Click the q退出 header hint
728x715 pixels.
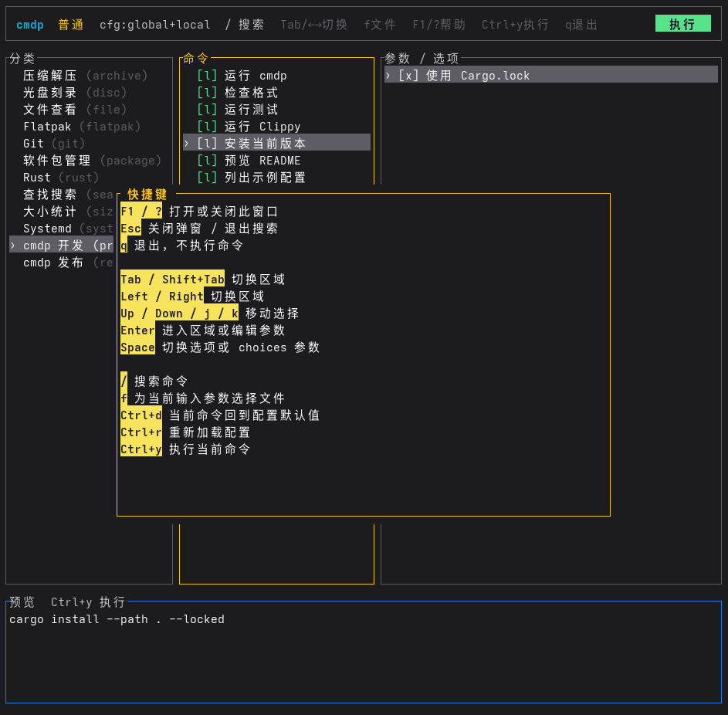coord(581,24)
